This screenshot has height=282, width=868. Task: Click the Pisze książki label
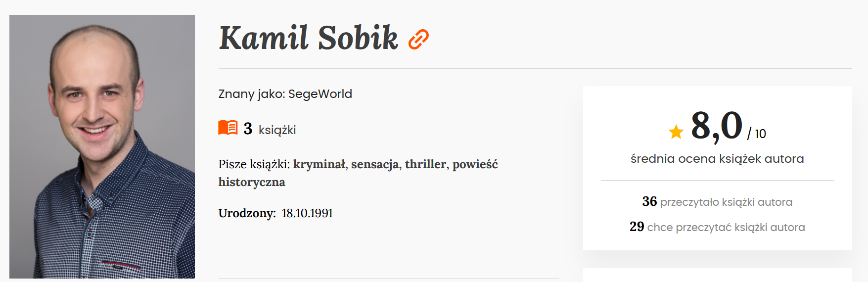tap(254, 164)
